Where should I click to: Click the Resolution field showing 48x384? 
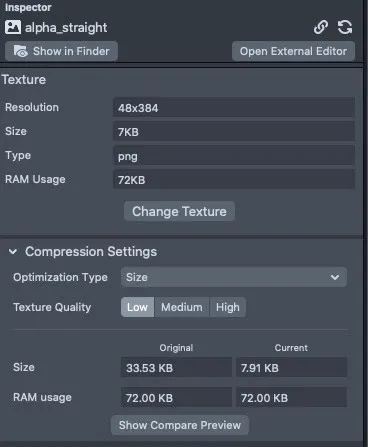pos(234,107)
